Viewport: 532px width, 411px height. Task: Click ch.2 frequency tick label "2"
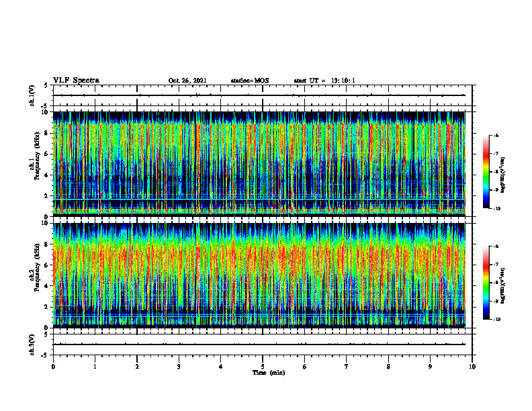(46, 307)
